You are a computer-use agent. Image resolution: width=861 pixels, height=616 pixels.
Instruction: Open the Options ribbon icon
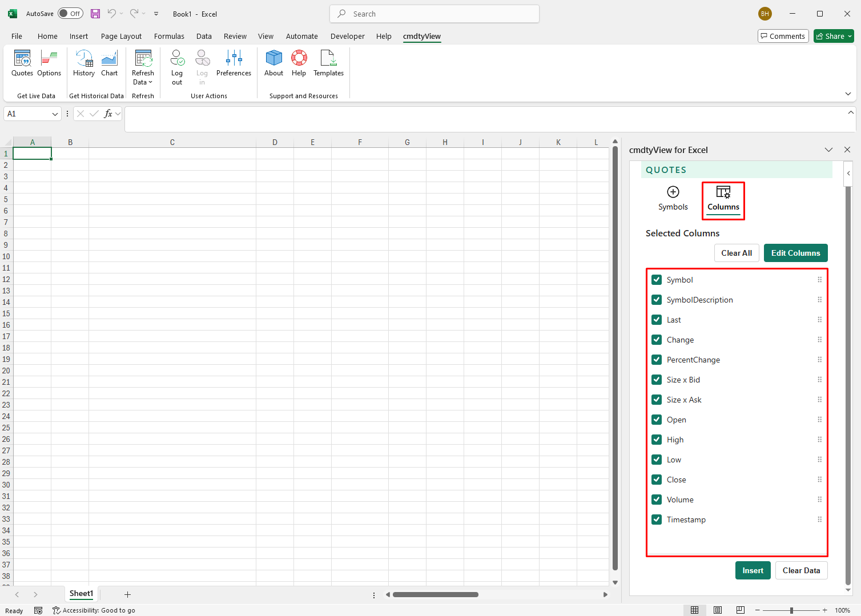click(49, 63)
